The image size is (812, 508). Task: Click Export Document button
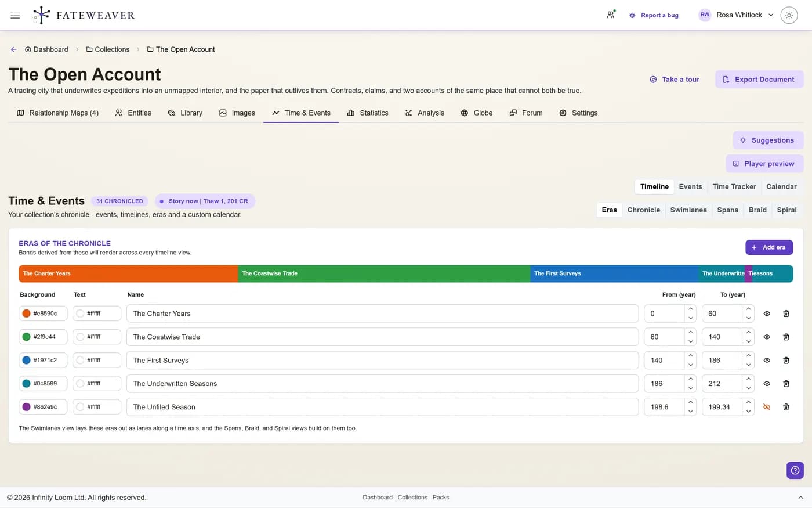[759, 80]
